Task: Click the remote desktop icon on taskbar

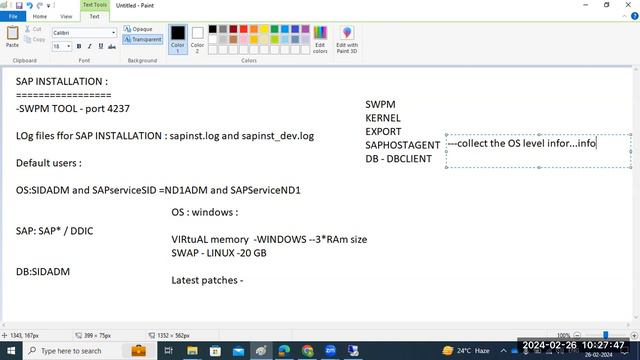Action: coord(353,351)
